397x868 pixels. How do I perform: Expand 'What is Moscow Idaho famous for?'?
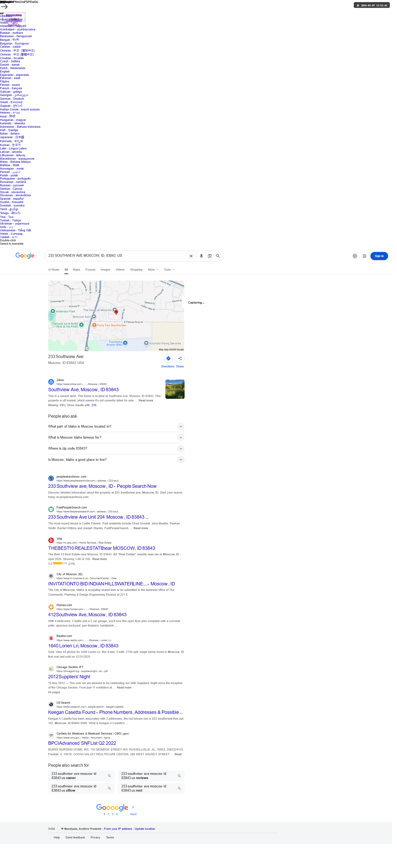pos(116,438)
